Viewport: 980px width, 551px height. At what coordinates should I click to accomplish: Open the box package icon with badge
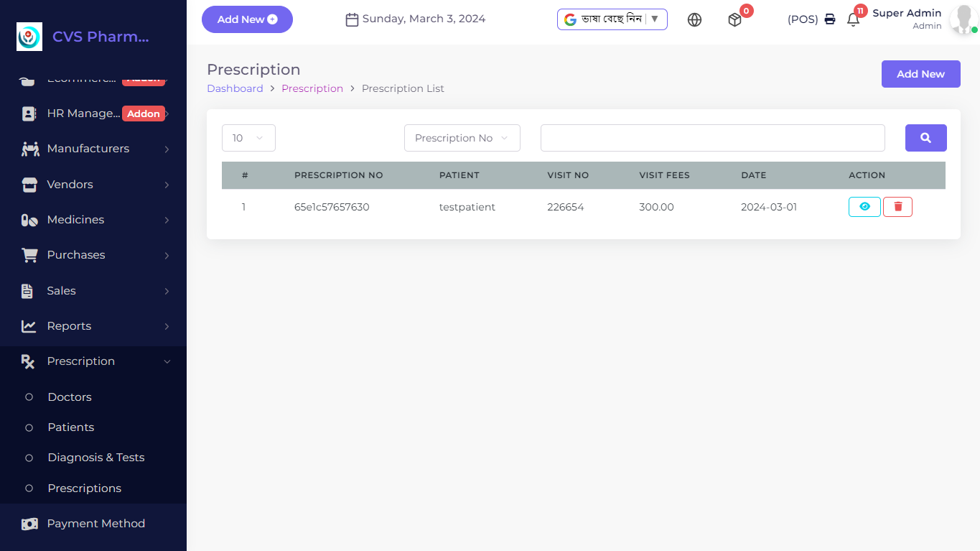pos(734,20)
